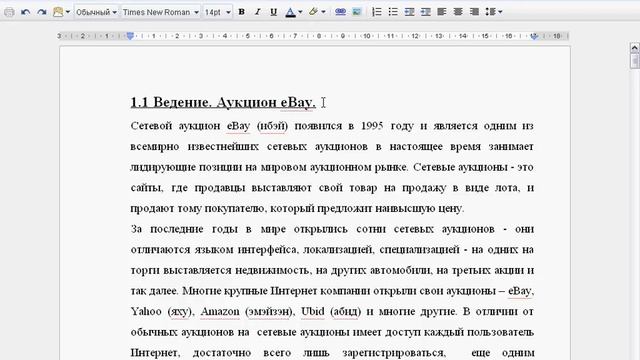Click the number "1995" in the text
The height and width of the screenshot is (360, 640).
coord(372,126)
